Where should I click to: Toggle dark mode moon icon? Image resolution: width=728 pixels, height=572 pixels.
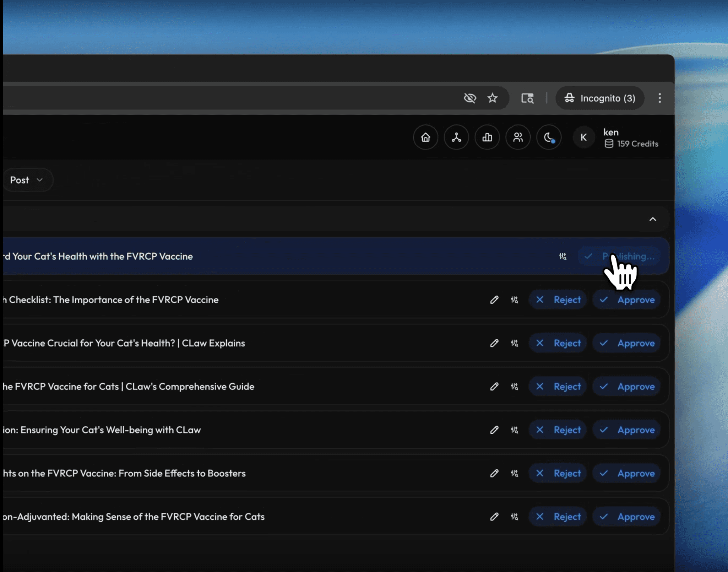(549, 137)
